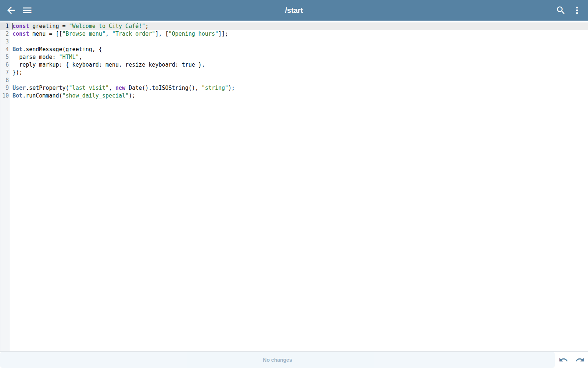
Task: Click reply_markup on line 6
Action: [39, 65]
